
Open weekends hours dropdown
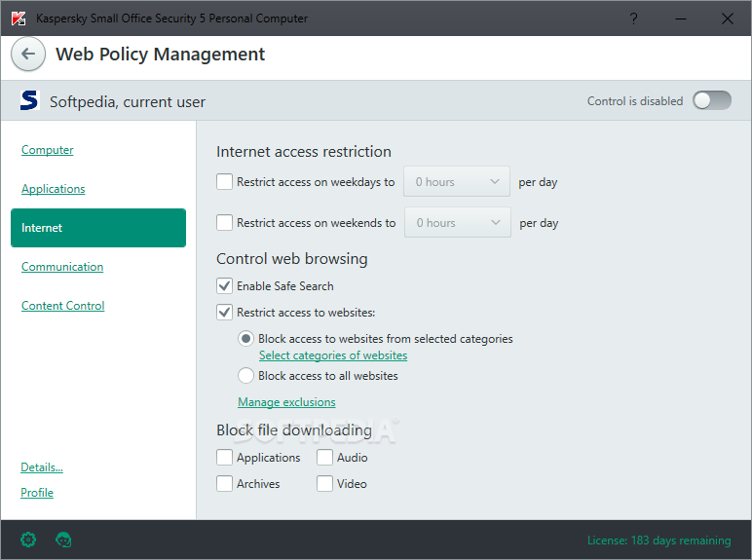pos(458,222)
